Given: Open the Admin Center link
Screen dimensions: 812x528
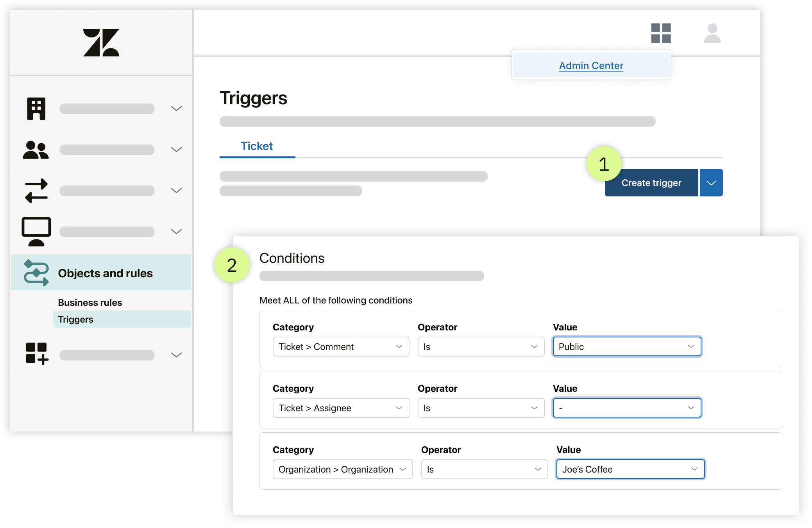Looking at the screenshot, I should [x=591, y=65].
